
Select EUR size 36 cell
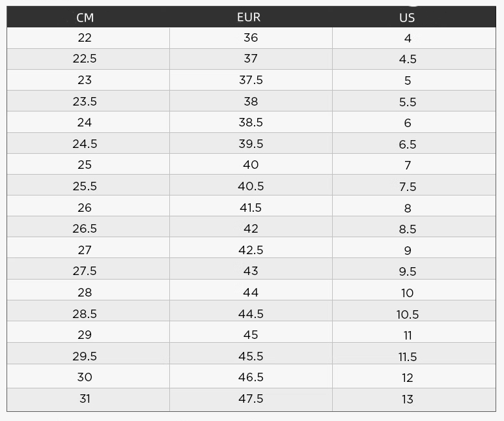click(251, 38)
